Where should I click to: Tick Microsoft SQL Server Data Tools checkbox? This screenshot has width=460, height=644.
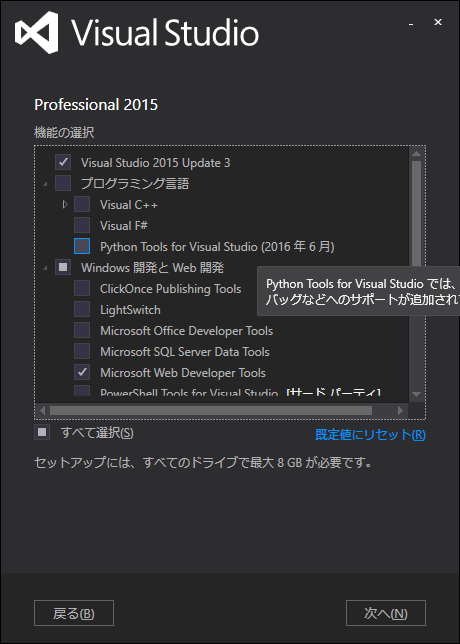coord(82,351)
